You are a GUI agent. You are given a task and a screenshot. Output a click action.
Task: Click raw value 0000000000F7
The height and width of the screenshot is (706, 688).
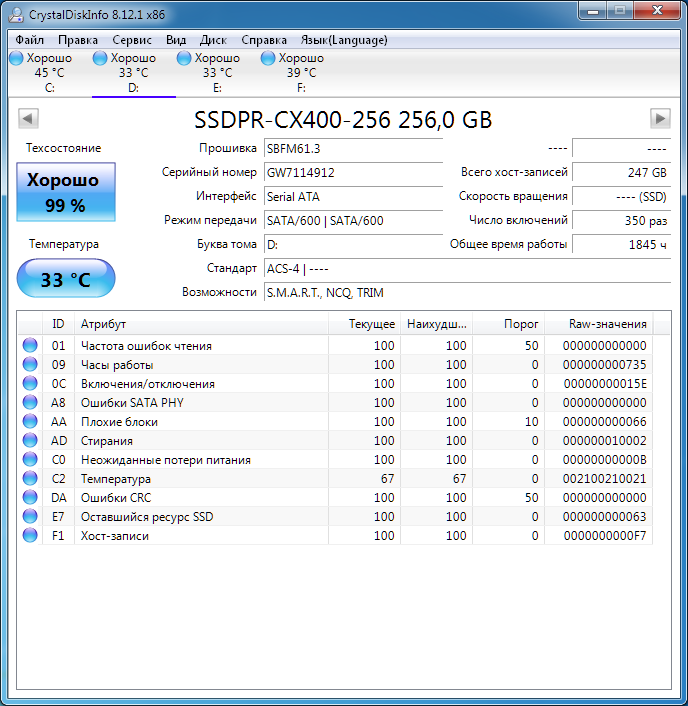(604, 536)
